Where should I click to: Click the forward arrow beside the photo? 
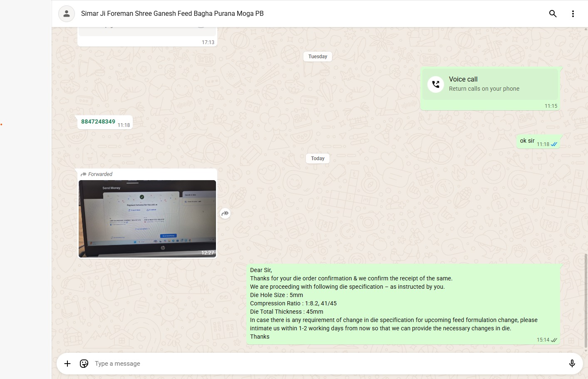225,213
